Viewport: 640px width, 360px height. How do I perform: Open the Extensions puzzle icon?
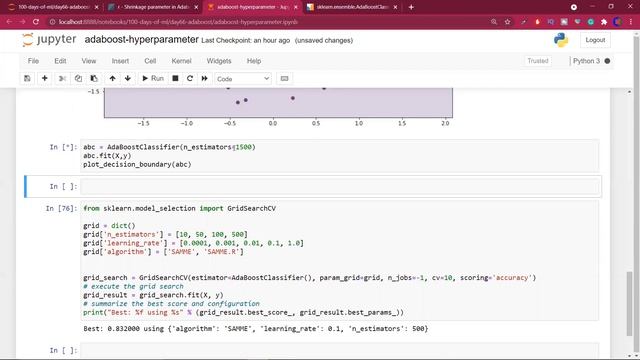click(x=604, y=22)
